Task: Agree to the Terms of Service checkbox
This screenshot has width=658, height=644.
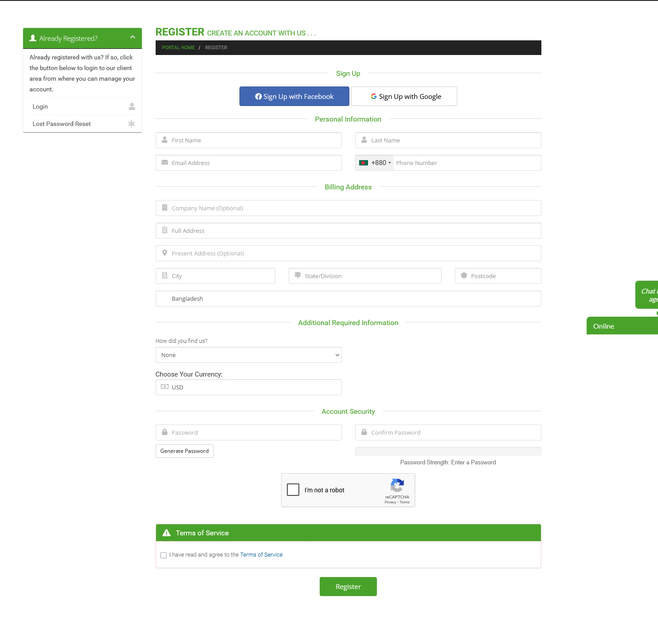Action: (x=164, y=555)
